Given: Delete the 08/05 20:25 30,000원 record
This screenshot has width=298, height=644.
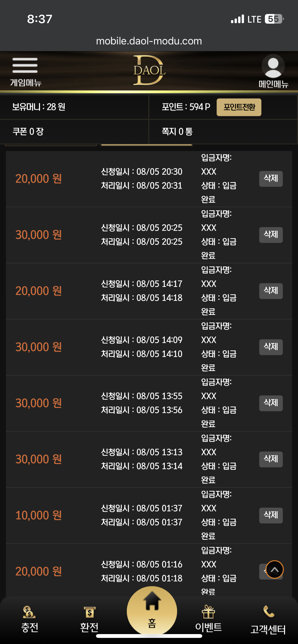Looking at the screenshot, I should click(271, 235).
